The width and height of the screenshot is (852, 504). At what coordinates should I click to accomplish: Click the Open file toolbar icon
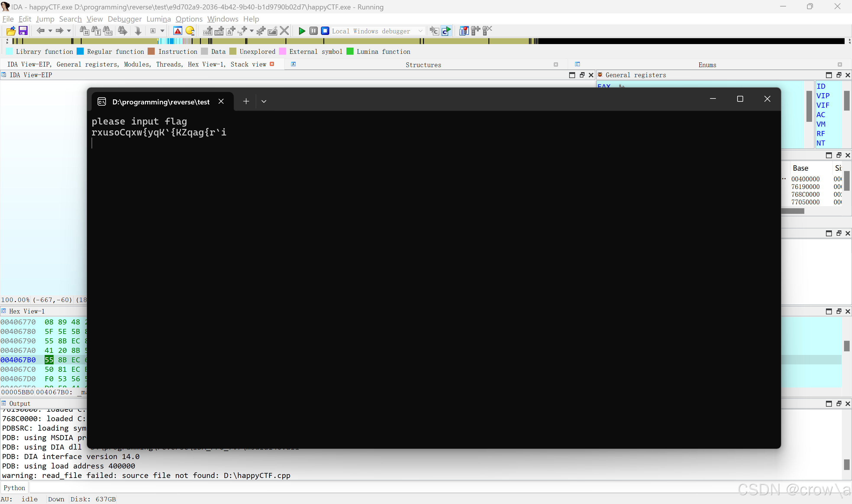click(x=11, y=31)
